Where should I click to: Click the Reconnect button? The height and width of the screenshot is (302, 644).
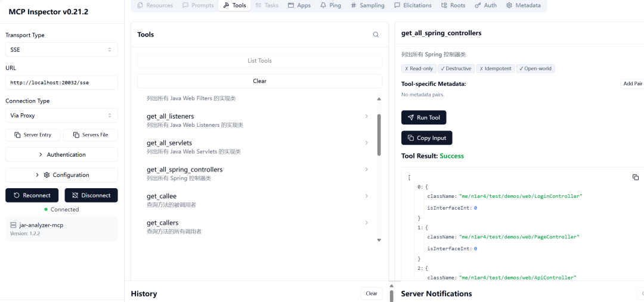[x=32, y=195]
